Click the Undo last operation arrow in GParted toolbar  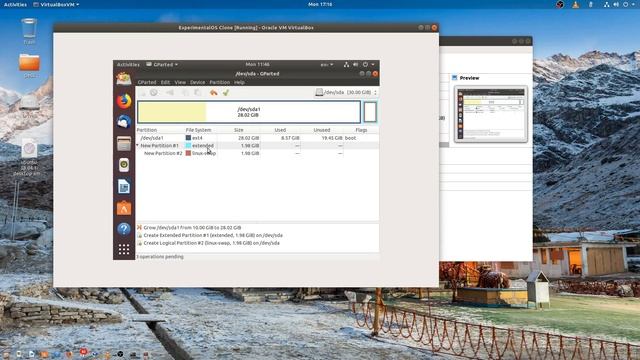[x=213, y=93]
